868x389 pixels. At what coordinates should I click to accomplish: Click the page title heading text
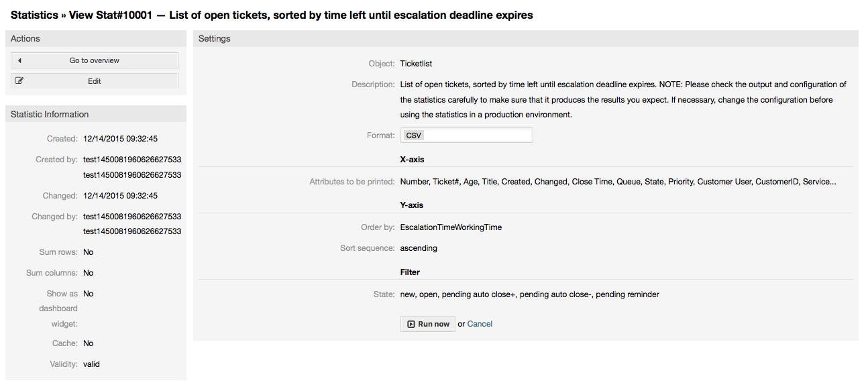pos(272,15)
